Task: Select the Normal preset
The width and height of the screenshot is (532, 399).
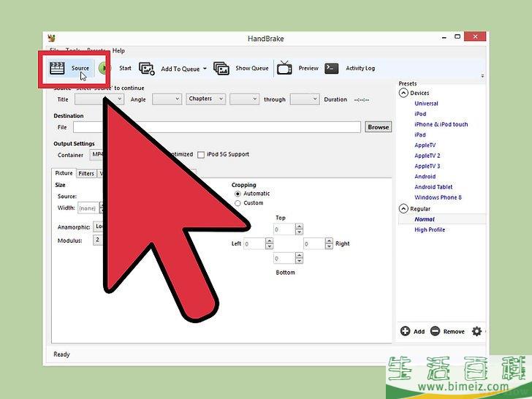Action: (x=424, y=219)
